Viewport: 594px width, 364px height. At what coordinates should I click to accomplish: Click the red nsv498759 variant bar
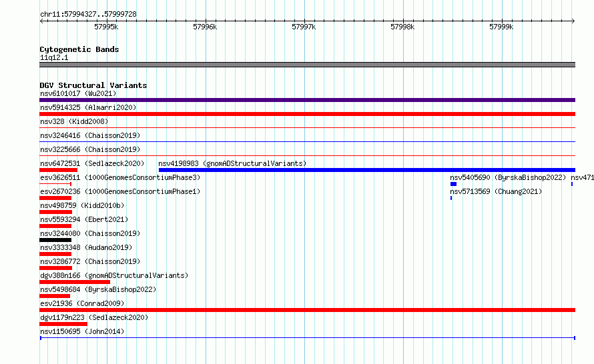[x=55, y=212]
